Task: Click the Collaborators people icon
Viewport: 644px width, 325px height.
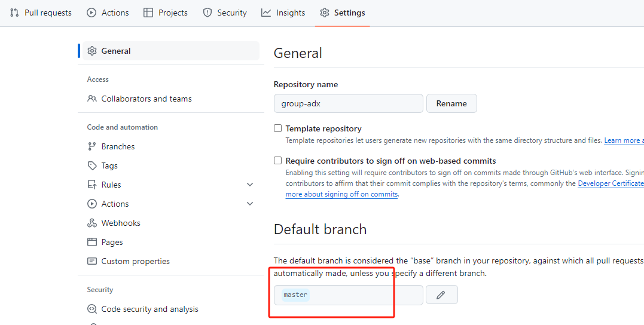Action: 92,99
